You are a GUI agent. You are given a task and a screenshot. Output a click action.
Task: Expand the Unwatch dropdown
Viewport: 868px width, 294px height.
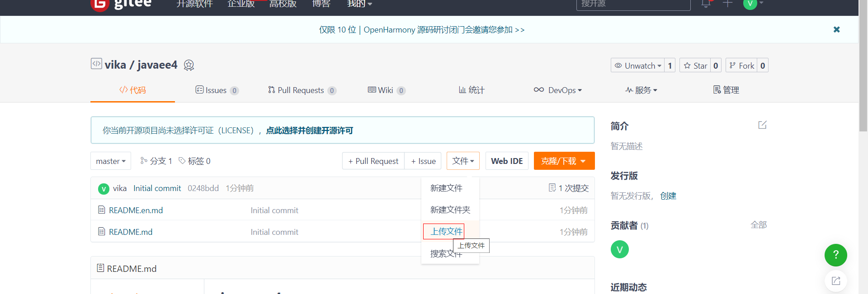[637, 65]
